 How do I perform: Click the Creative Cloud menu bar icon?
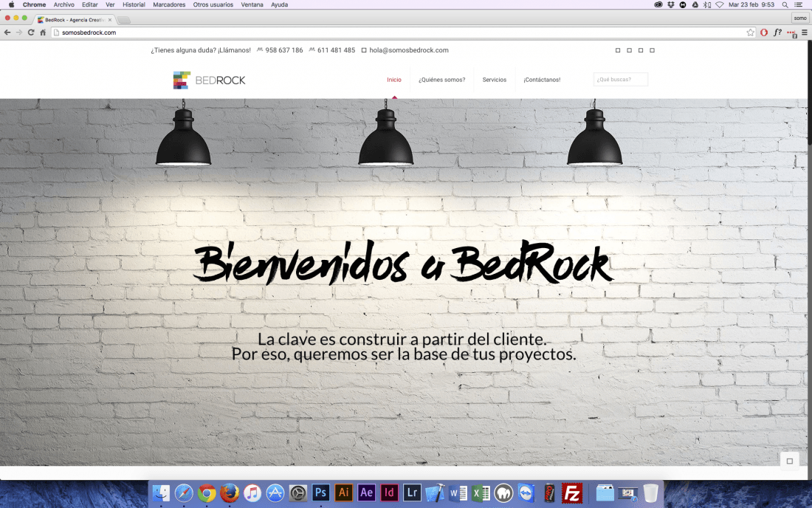(x=658, y=4)
